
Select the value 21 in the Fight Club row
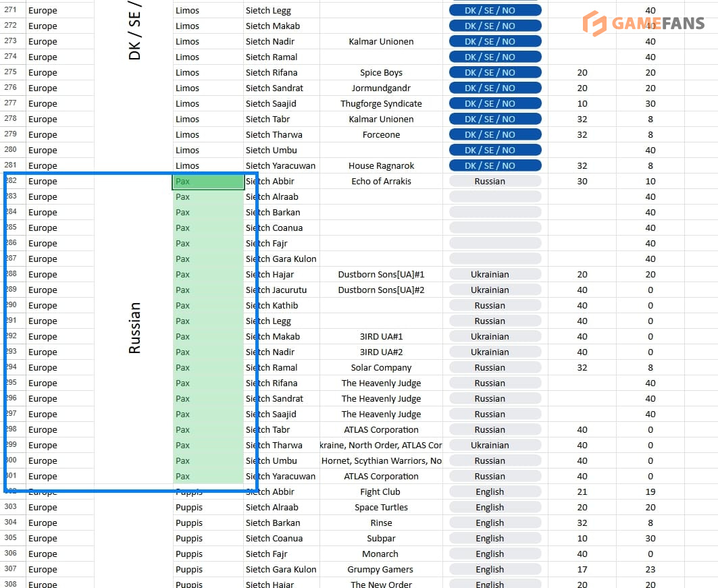coord(582,492)
